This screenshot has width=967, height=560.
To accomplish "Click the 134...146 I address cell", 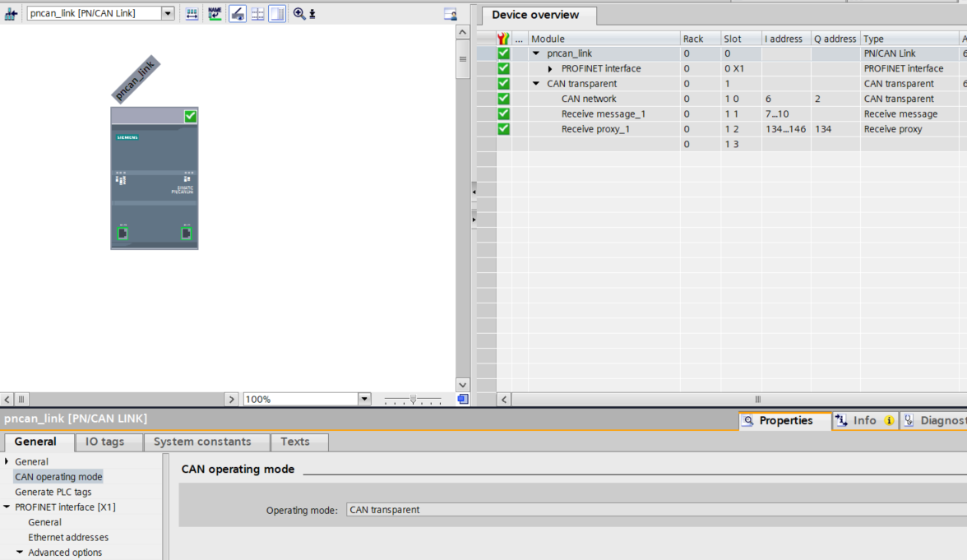I will pyautogui.click(x=785, y=129).
